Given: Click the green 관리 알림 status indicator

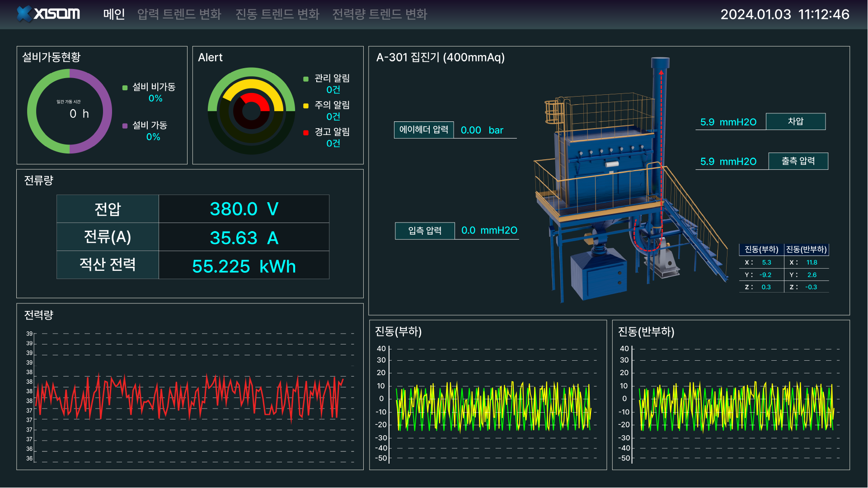Looking at the screenshot, I should [306, 79].
